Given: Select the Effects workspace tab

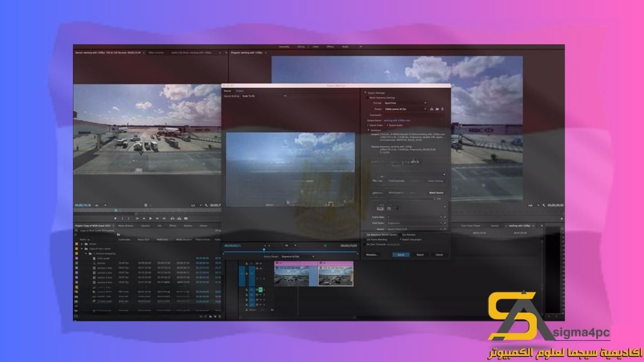Looking at the screenshot, I should 330,47.
